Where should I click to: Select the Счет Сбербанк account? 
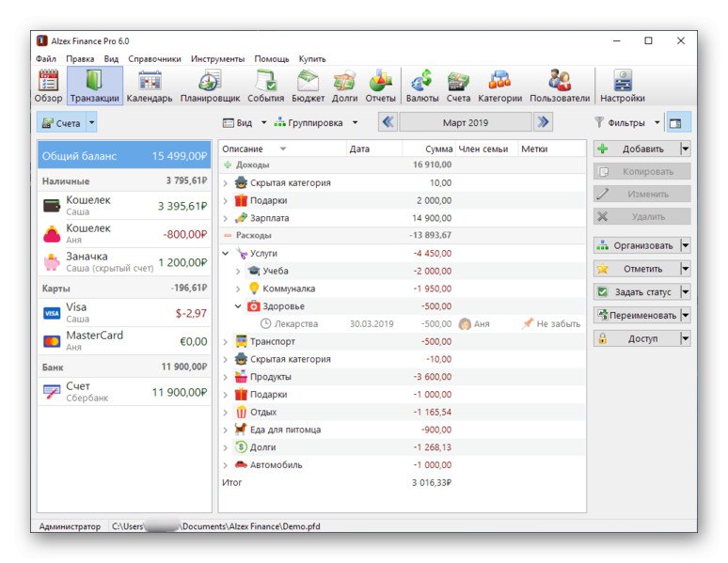point(124,392)
